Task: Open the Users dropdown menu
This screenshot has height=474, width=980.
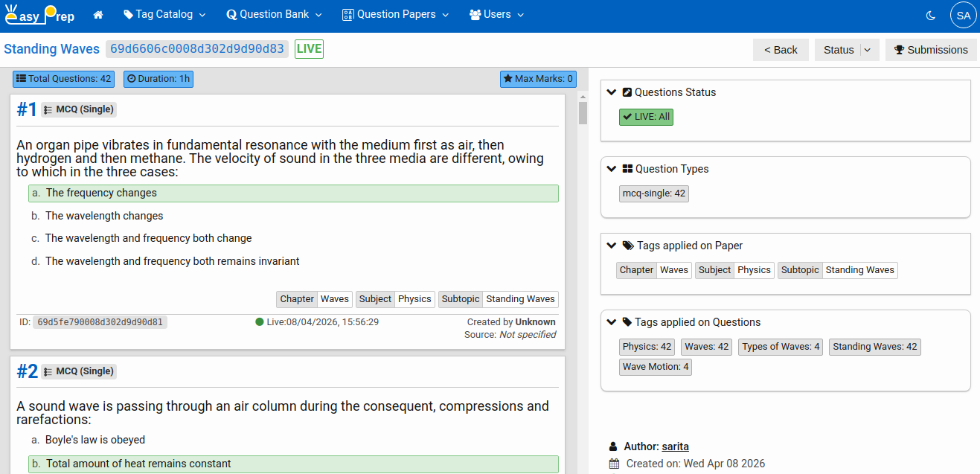Action: [x=496, y=15]
